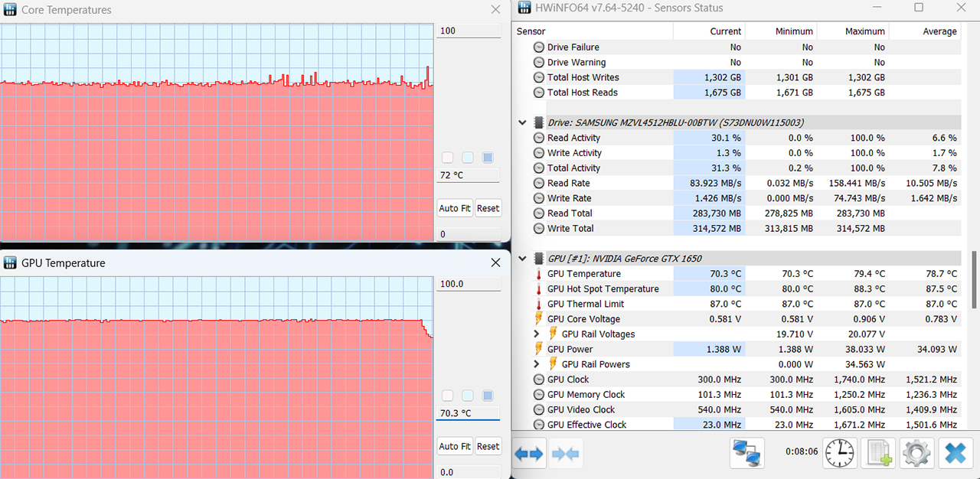Pick the pink color swatch in Core Temperatures
This screenshot has height=479, width=980.
(447, 158)
